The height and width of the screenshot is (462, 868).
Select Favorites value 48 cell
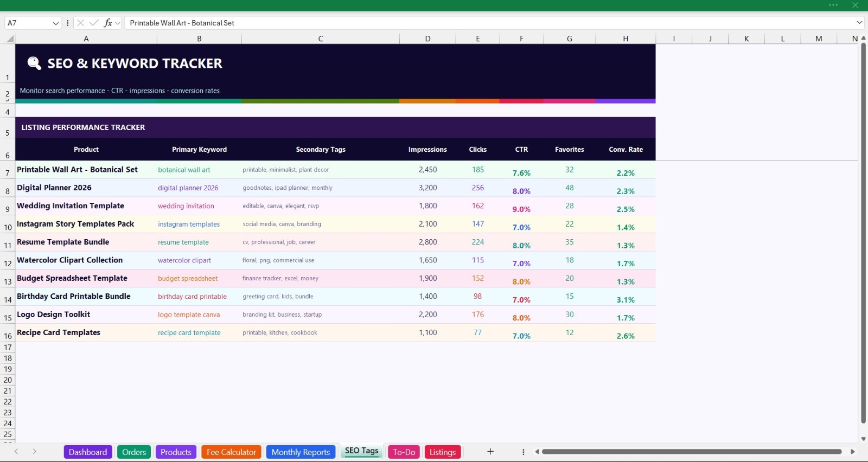click(569, 188)
